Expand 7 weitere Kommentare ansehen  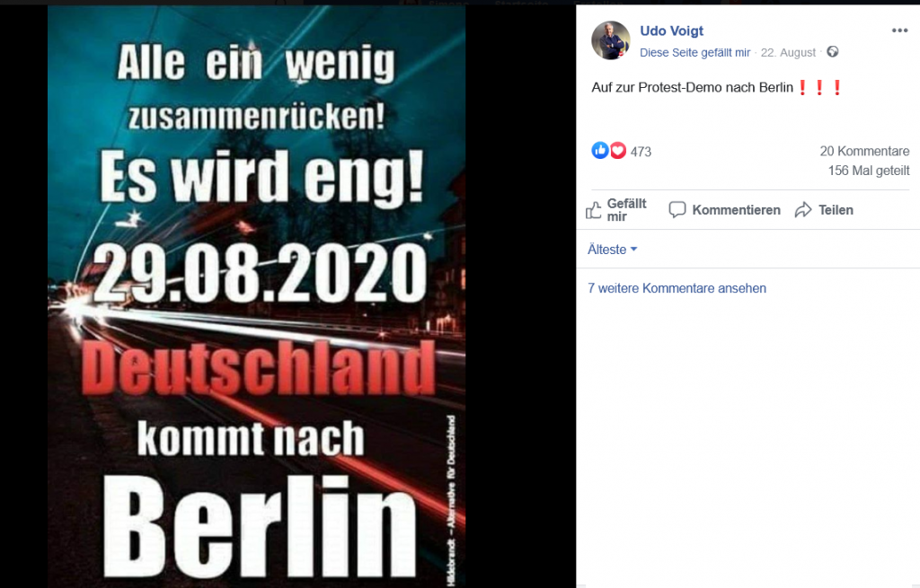coord(677,288)
